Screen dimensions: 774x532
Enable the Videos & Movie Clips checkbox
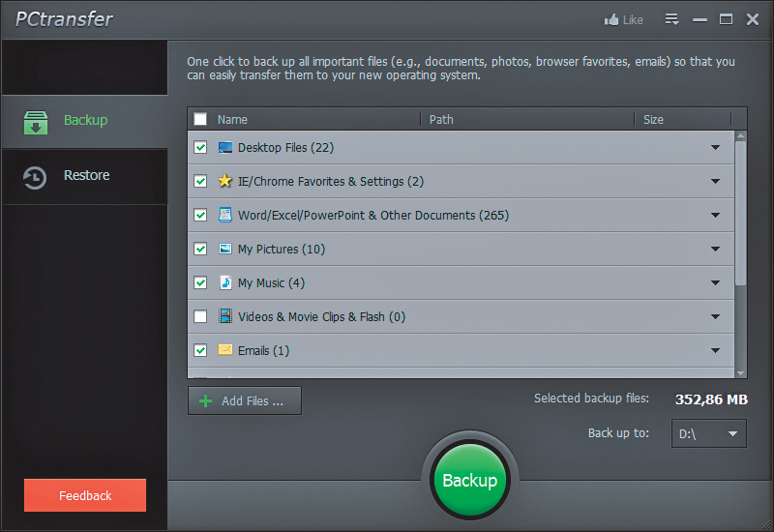[200, 316]
